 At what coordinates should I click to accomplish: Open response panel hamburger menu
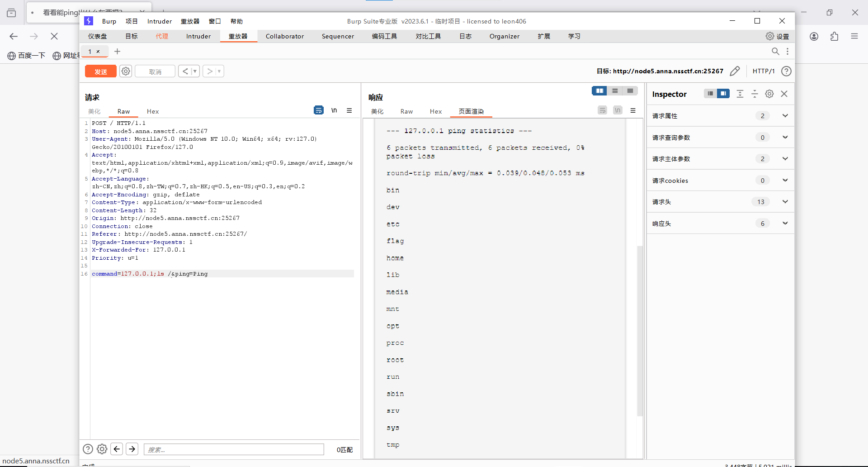click(x=633, y=110)
